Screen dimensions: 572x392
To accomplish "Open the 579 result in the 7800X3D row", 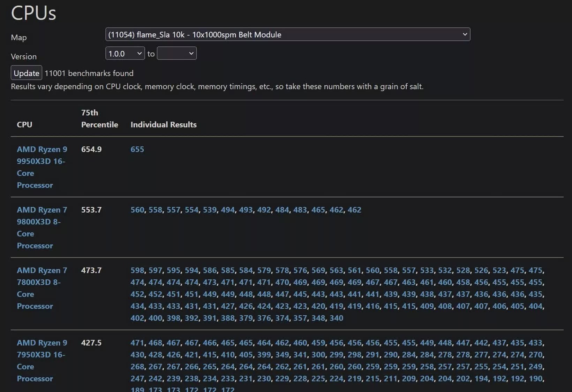I will (264, 270).
